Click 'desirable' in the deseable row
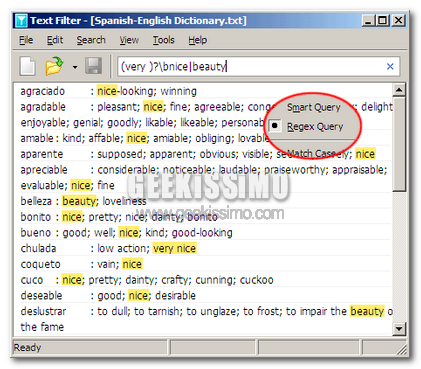 (x=176, y=295)
